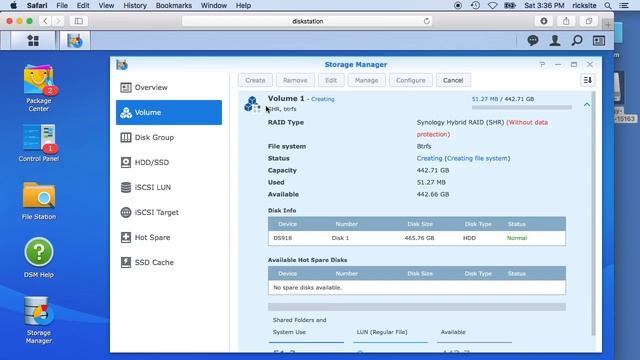Click the Remove button
Viewport: 640px width, 360px height.
[295, 80]
